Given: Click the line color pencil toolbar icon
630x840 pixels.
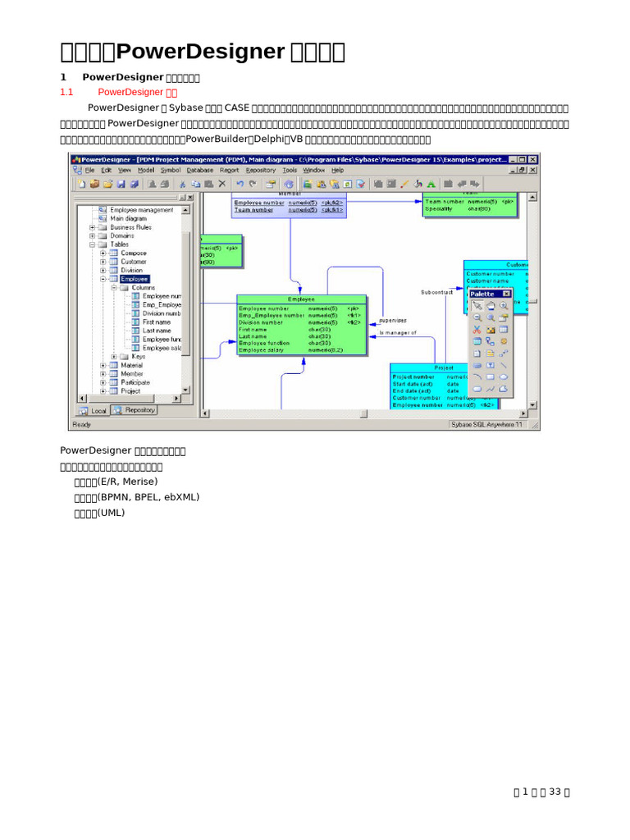Looking at the screenshot, I should (404, 184).
